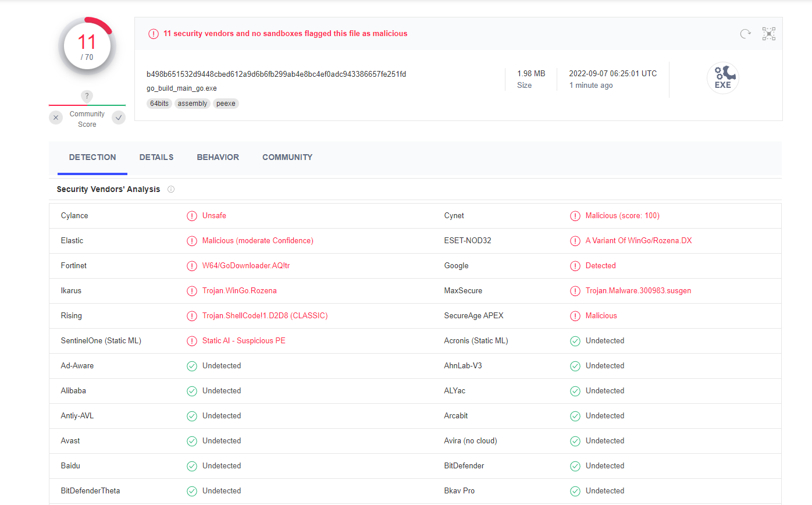This screenshot has width=812, height=505.
Task: Open the similar files graph icon
Action: 769,34
